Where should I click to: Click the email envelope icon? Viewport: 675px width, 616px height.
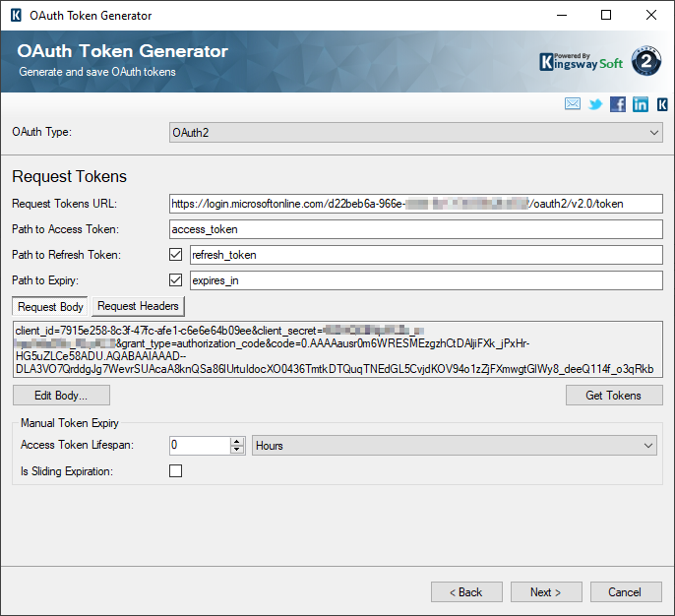(x=572, y=104)
